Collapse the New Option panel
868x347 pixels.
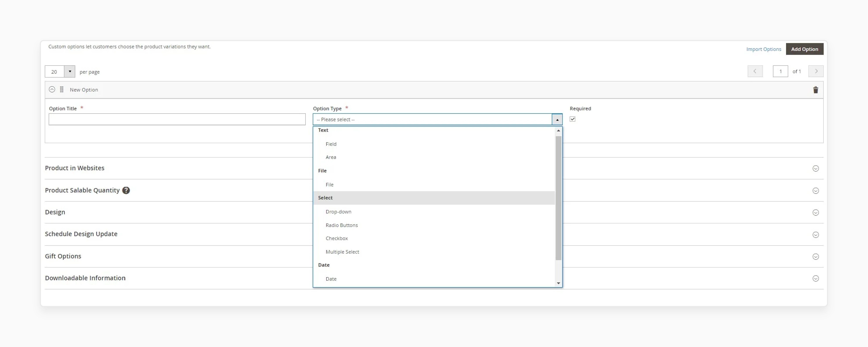(52, 89)
